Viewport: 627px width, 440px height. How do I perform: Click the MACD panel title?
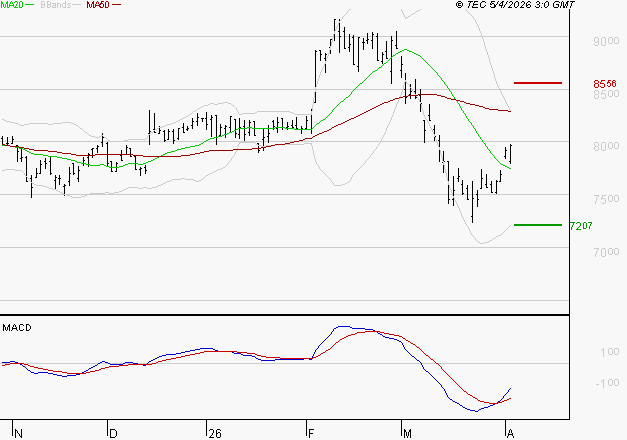[17, 328]
